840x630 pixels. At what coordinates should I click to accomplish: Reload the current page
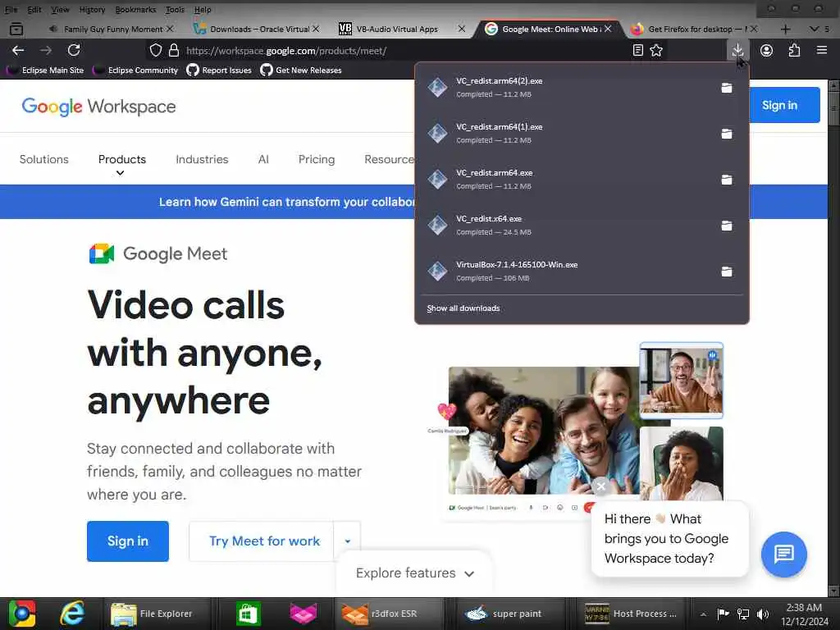pyautogui.click(x=74, y=50)
